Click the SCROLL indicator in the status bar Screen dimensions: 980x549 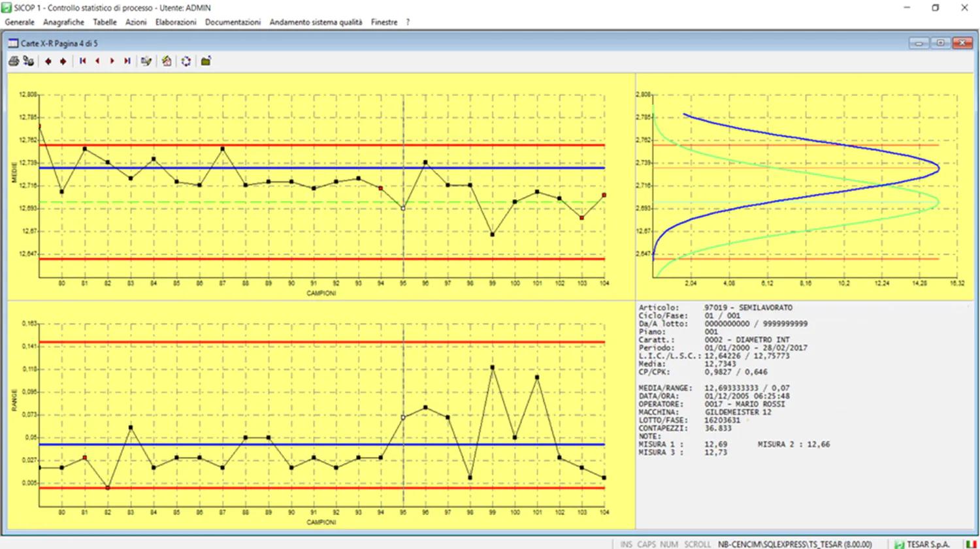(697, 544)
